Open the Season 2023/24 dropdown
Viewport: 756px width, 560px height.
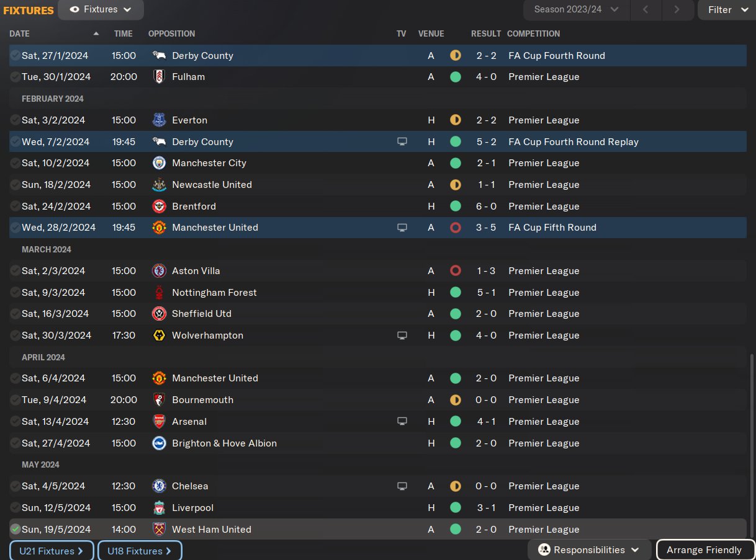(x=577, y=10)
